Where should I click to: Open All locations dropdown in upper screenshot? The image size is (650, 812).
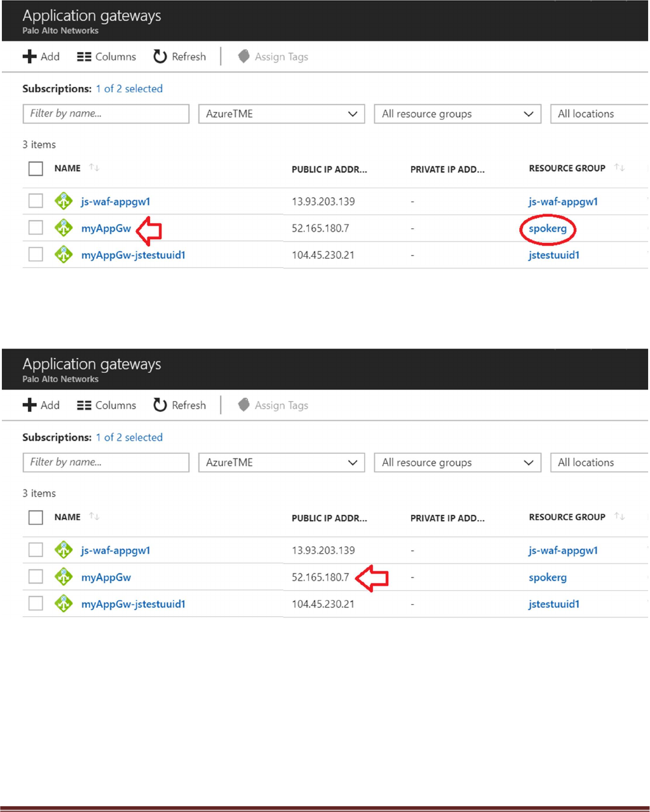599,114
